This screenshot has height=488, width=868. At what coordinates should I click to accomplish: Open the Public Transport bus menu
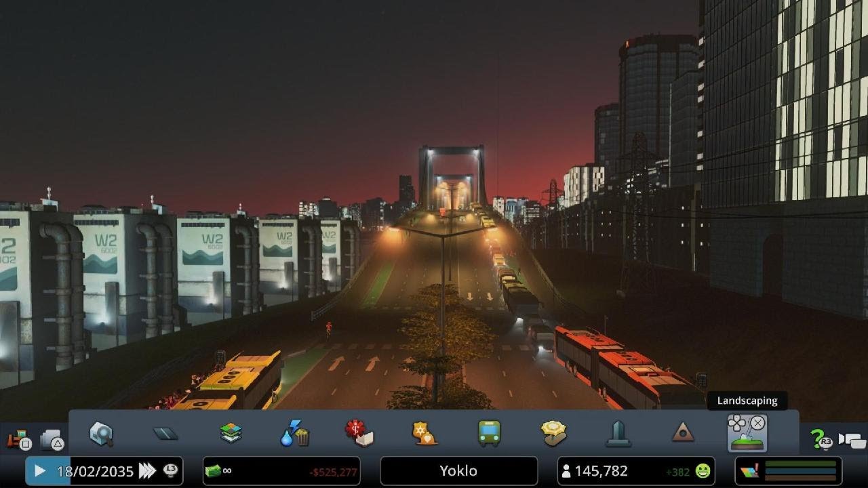(x=489, y=434)
